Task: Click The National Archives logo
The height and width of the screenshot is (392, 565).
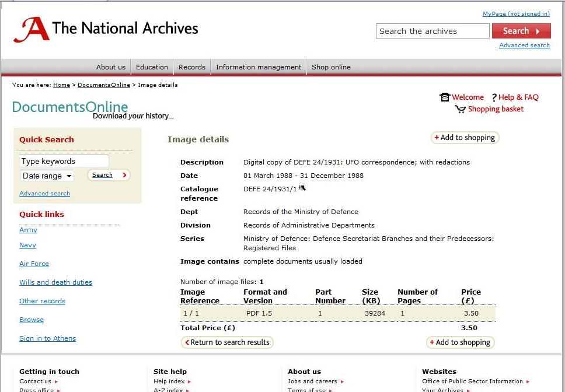Action: (106, 29)
